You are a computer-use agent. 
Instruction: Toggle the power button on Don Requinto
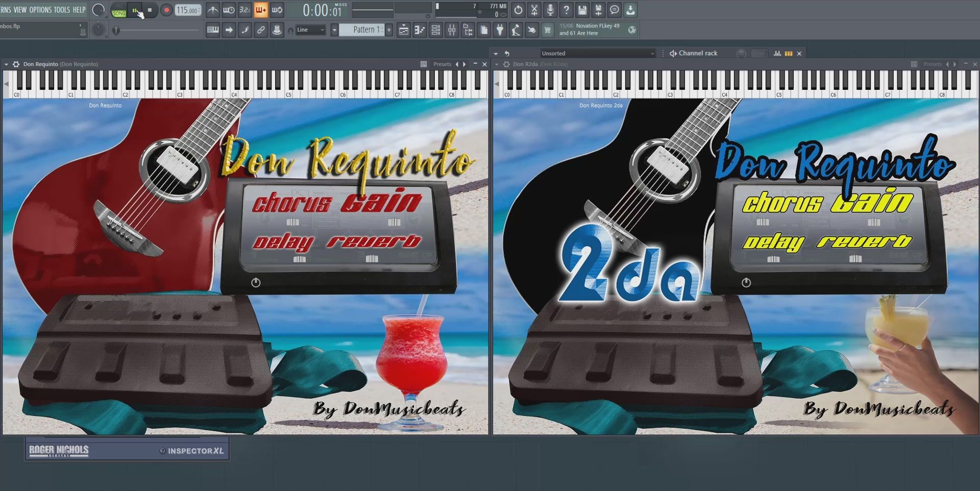coord(256,282)
